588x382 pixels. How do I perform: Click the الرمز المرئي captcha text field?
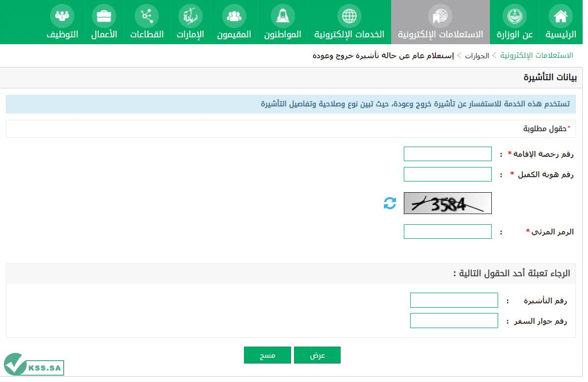click(x=448, y=232)
